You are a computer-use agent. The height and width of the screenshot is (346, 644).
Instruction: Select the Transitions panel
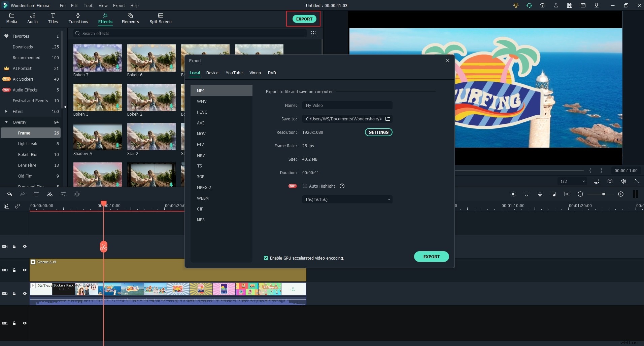pos(78,18)
